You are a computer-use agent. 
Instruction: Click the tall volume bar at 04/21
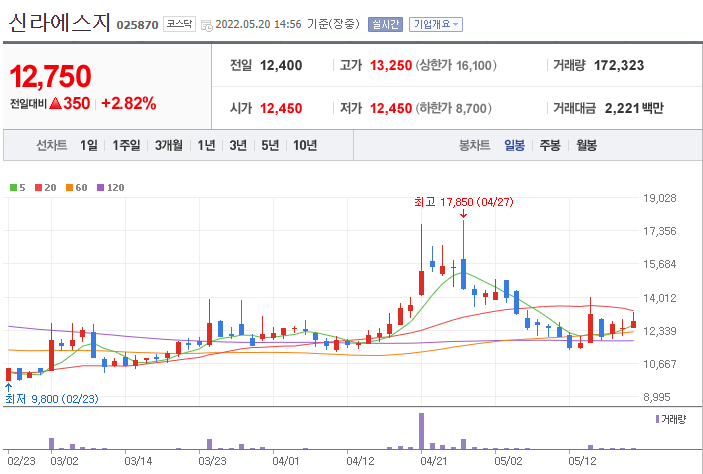(421, 431)
